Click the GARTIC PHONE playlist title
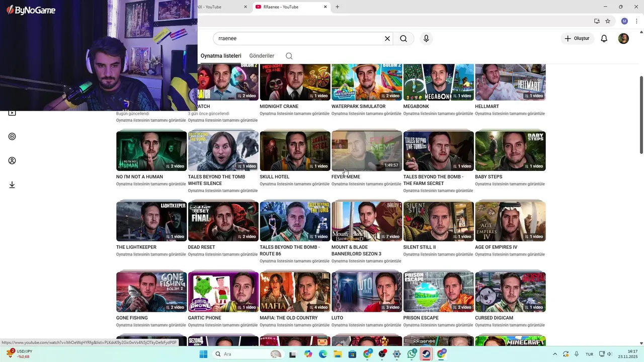Screen dimensions: 644x362 click(x=204, y=318)
